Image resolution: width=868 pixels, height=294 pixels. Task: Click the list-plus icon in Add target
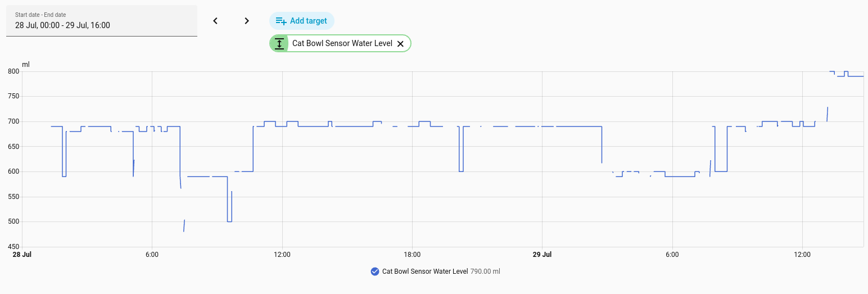click(x=281, y=21)
